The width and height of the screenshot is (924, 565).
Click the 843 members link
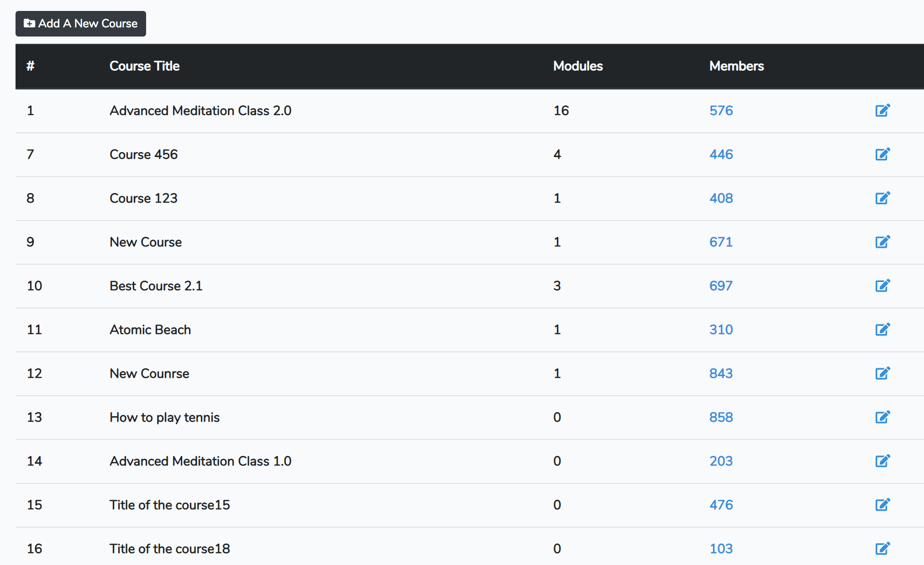coord(721,373)
